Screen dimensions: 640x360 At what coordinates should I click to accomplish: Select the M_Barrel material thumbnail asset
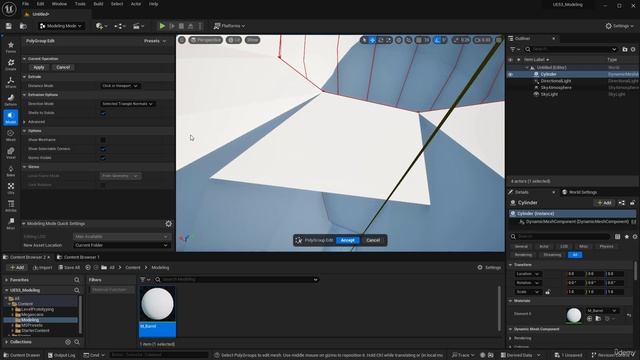point(158,311)
